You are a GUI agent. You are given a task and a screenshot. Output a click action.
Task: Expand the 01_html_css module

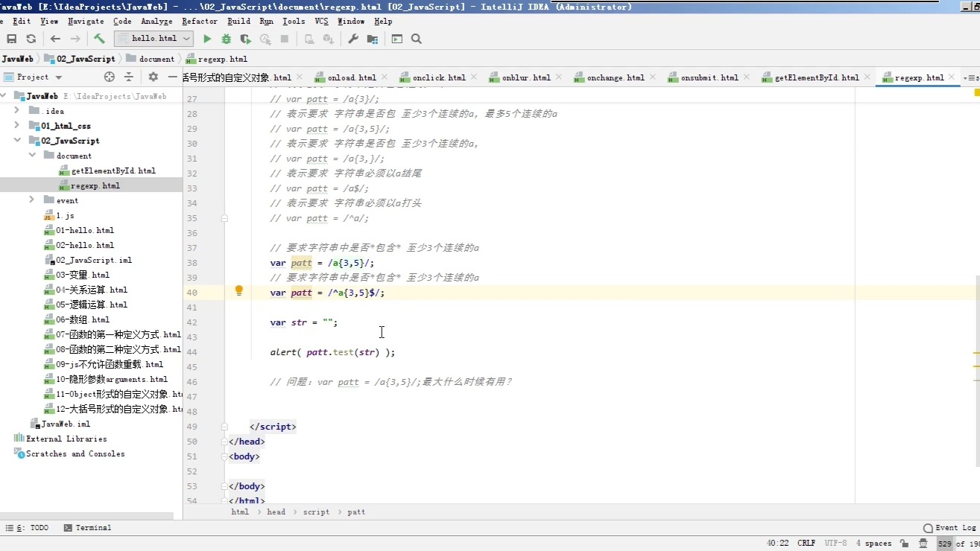(17, 126)
